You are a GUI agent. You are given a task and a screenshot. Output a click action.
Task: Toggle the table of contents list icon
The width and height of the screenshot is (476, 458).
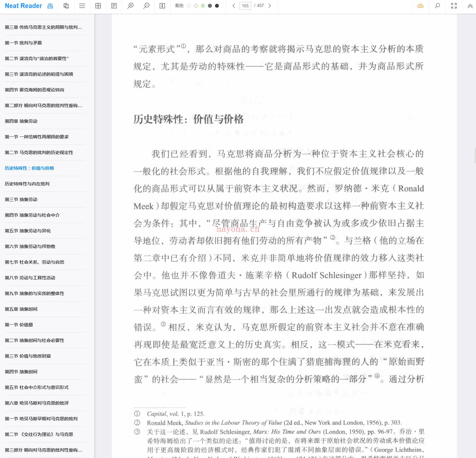pos(82,6)
